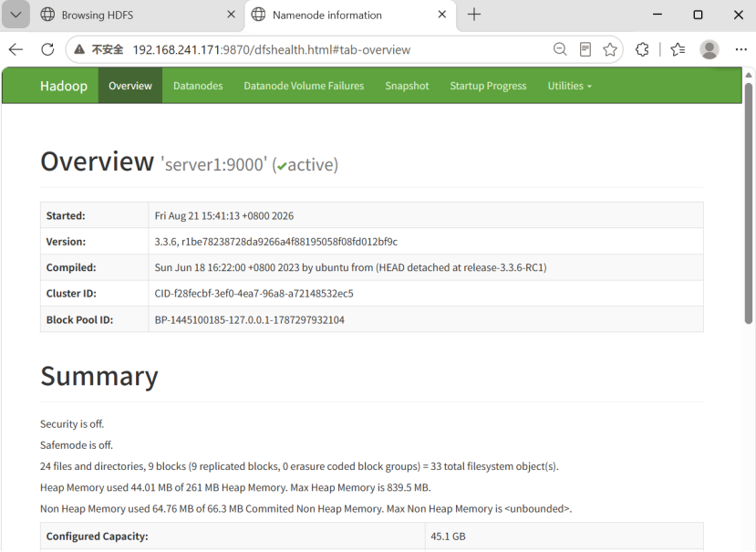Screen dimensions: 756x552
Task: Focus the address bar URL
Action: 272,49
